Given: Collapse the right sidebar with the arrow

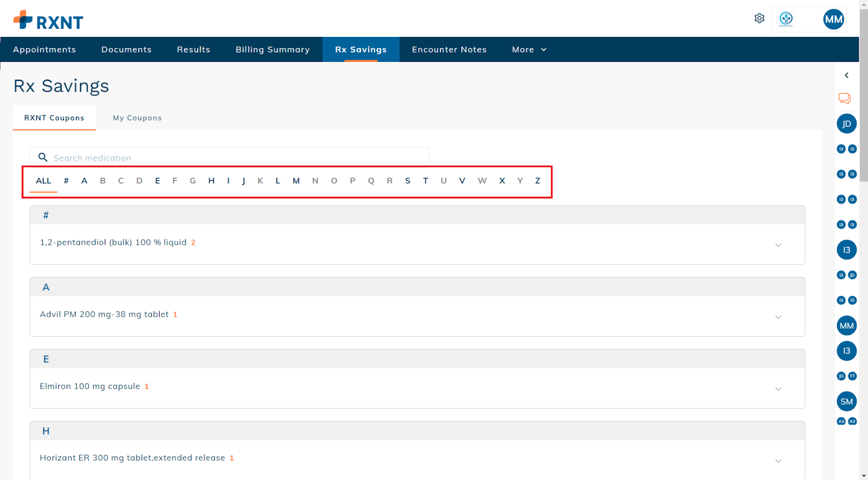Looking at the screenshot, I should coord(846,75).
